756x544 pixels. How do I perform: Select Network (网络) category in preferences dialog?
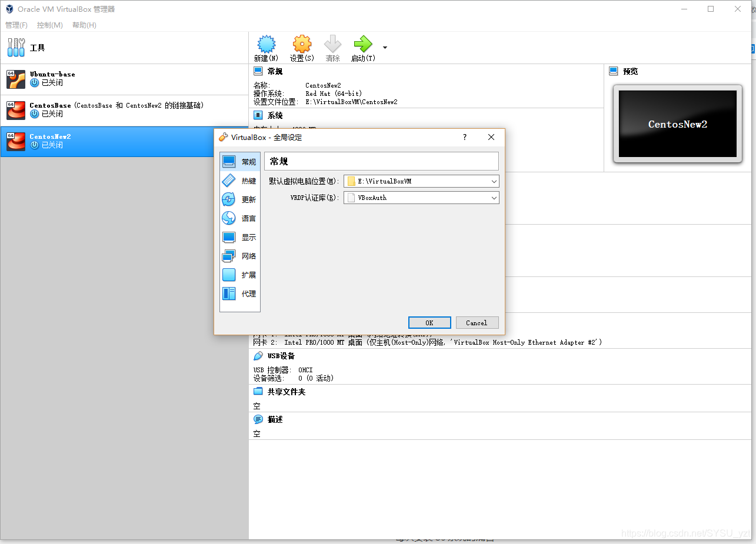click(240, 256)
